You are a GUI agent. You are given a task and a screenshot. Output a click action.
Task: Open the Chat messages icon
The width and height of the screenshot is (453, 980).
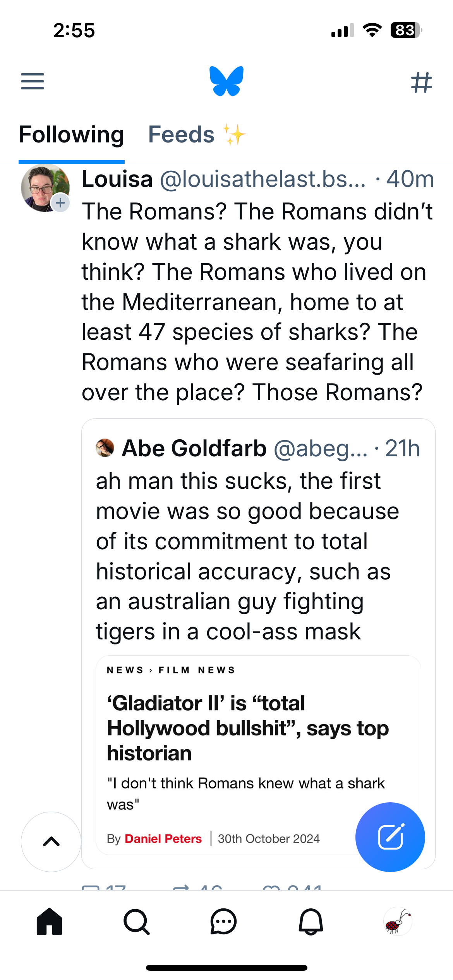(x=223, y=922)
